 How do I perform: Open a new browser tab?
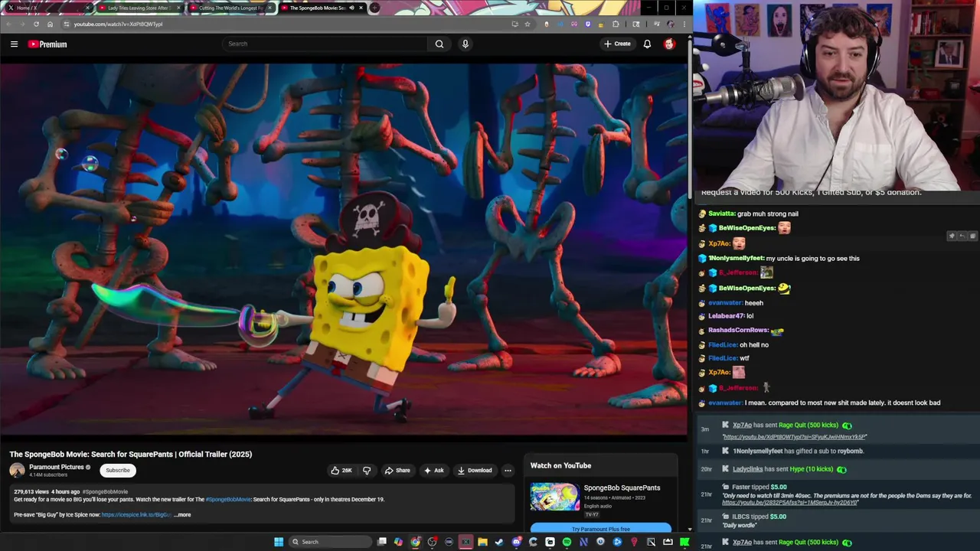[374, 8]
